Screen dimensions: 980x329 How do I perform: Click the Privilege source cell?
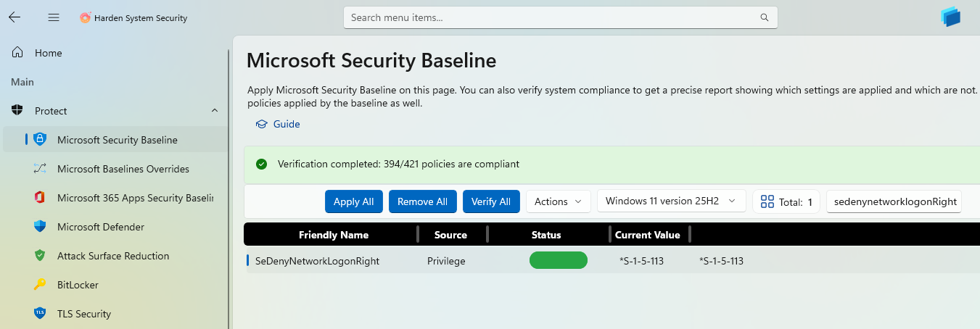[x=446, y=261]
